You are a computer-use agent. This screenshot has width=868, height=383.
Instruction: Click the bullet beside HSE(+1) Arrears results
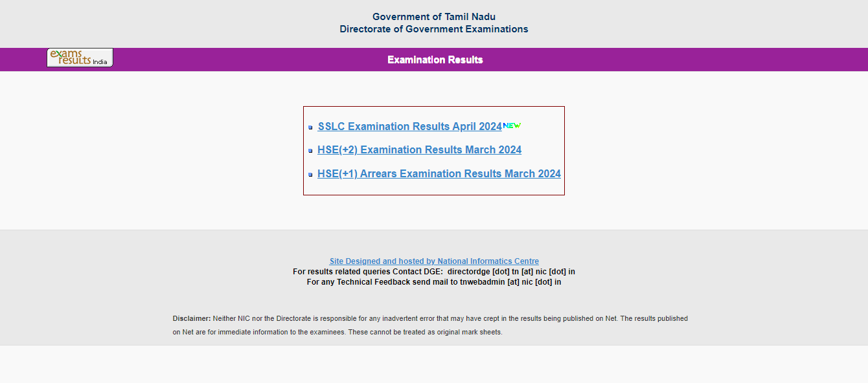click(x=310, y=175)
